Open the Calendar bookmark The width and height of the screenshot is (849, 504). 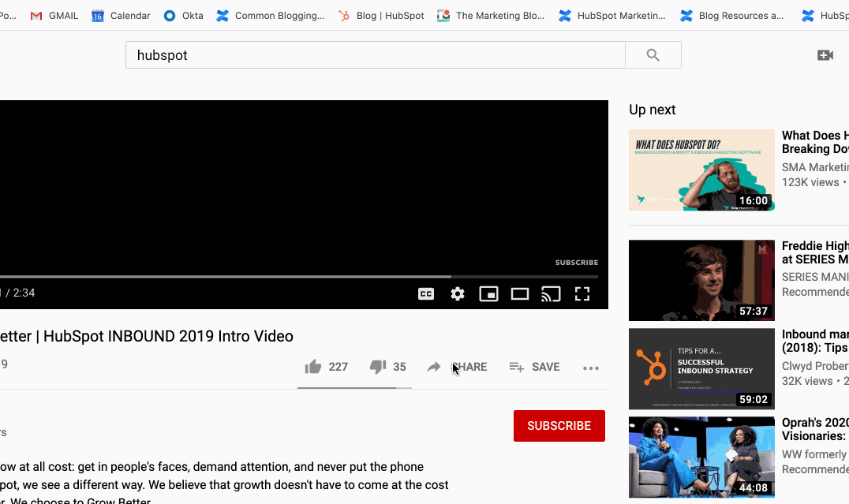(121, 16)
